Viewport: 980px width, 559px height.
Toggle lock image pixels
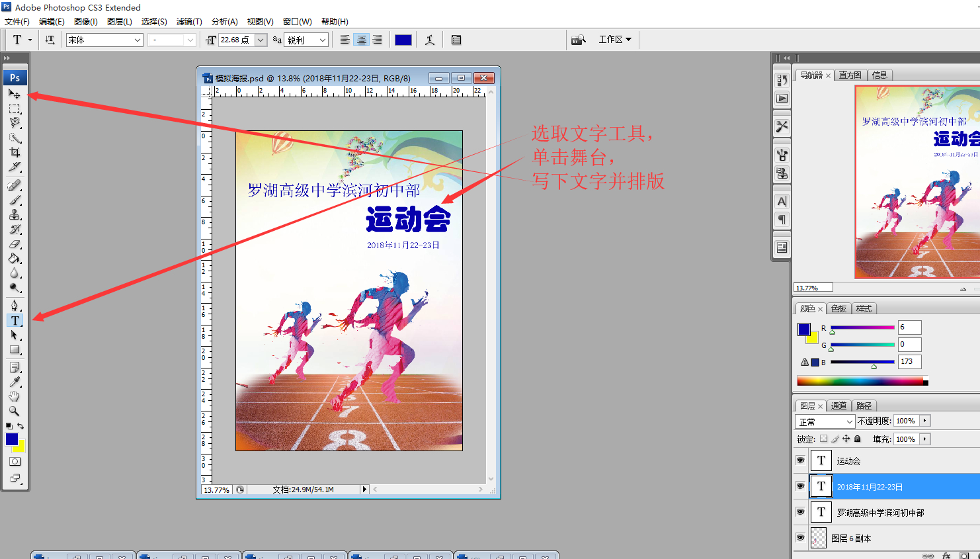pyautogui.click(x=835, y=439)
